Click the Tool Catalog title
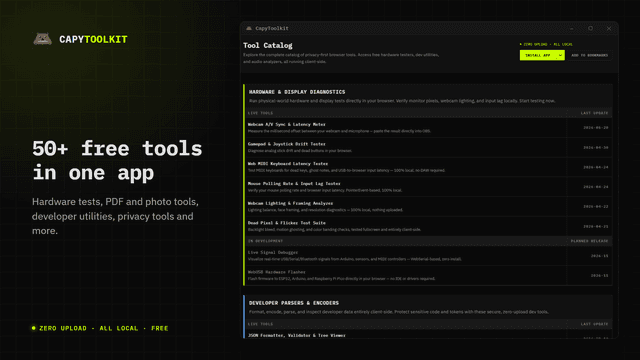Screen dimensions: 640x360 pos(268,45)
